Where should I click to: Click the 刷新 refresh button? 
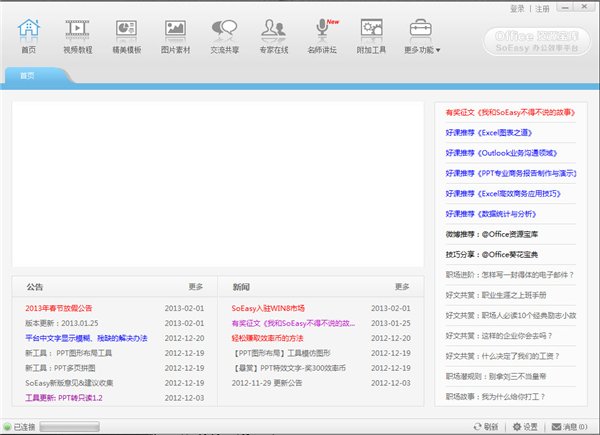pos(484,426)
